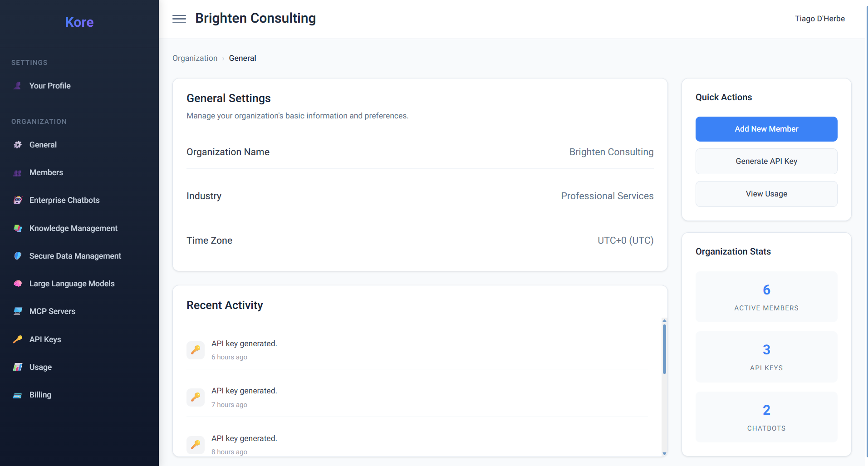Click the Add New Member button

[766, 129]
